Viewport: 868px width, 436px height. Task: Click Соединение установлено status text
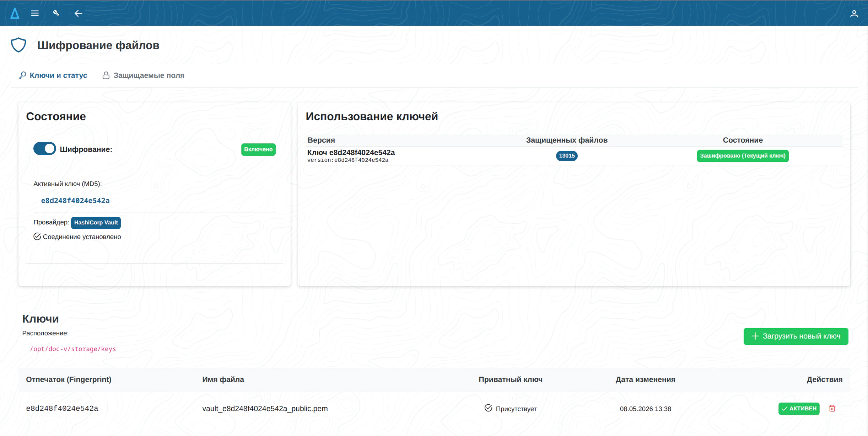pyautogui.click(x=82, y=237)
